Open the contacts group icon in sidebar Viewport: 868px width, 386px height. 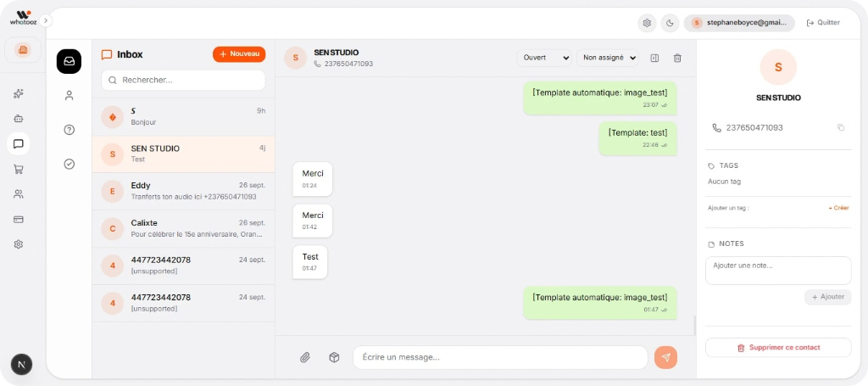pos(19,194)
